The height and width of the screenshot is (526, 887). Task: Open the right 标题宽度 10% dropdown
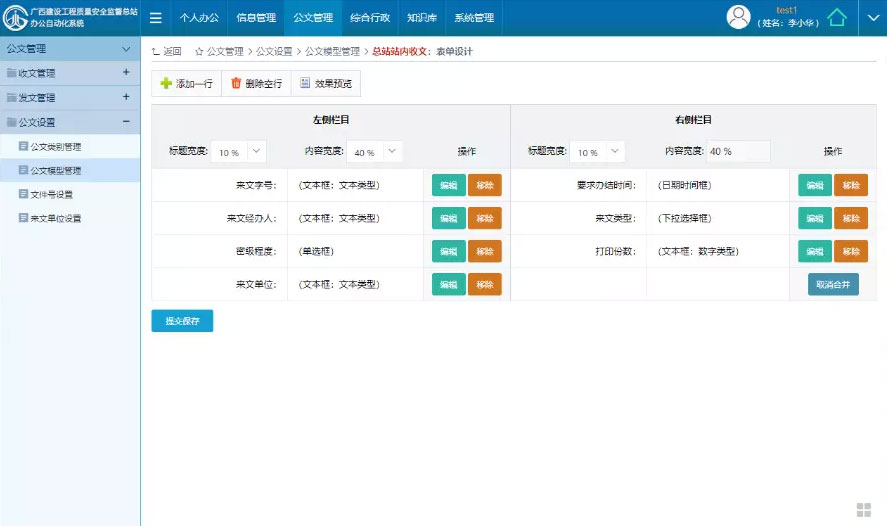tap(614, 151)
